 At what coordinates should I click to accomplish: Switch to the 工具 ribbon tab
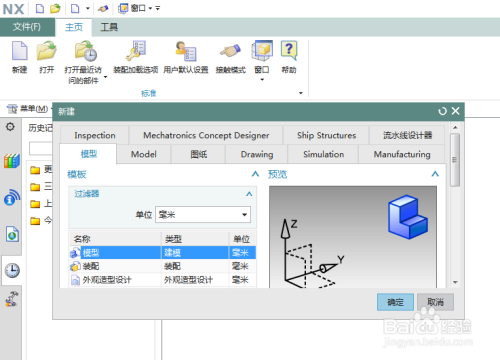tap(109, 27)
